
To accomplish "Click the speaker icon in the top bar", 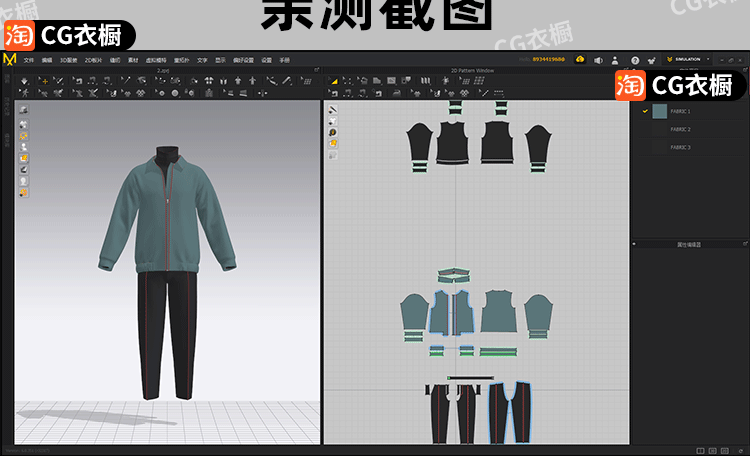I will (x=599, y=60).
